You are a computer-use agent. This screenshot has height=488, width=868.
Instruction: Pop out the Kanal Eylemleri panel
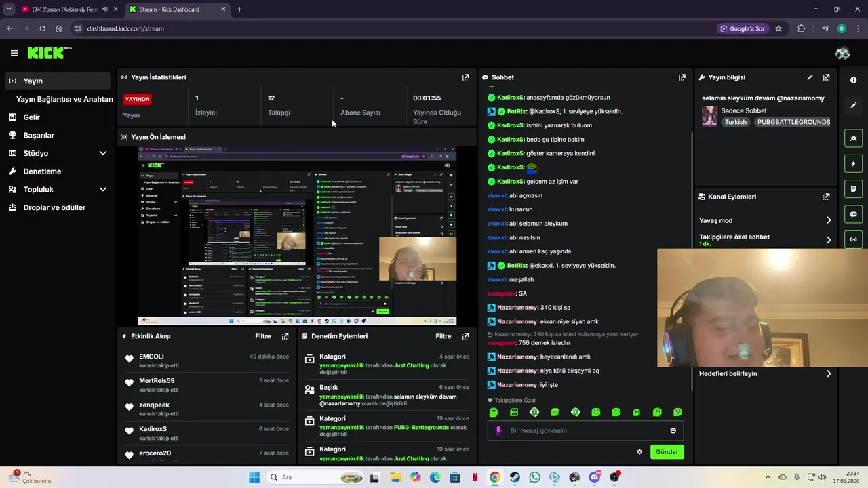pos(826,197)
